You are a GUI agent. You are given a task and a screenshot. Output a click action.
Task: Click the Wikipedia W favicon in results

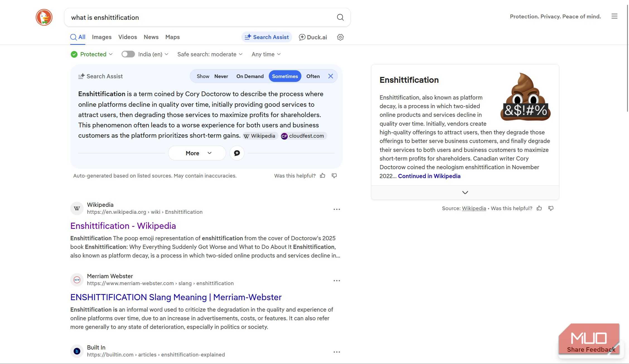[77, 208]
